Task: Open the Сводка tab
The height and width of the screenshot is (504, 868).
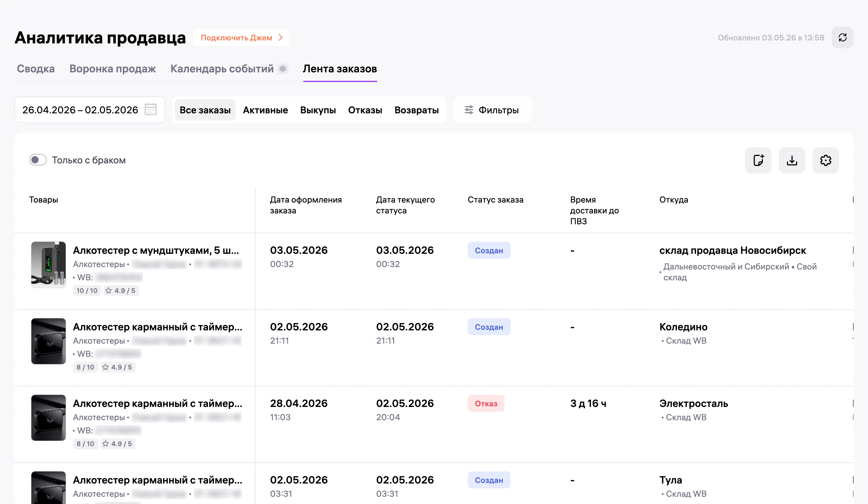Action: coord(36,68)
